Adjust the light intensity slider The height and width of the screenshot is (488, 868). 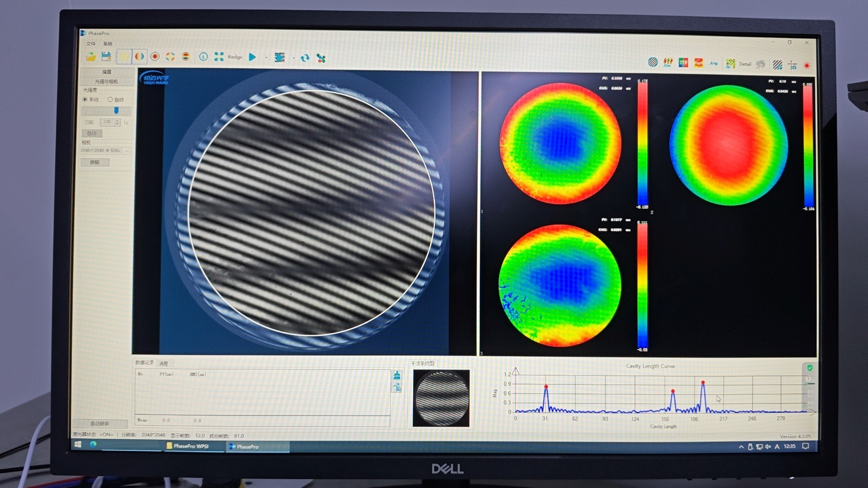116,111
